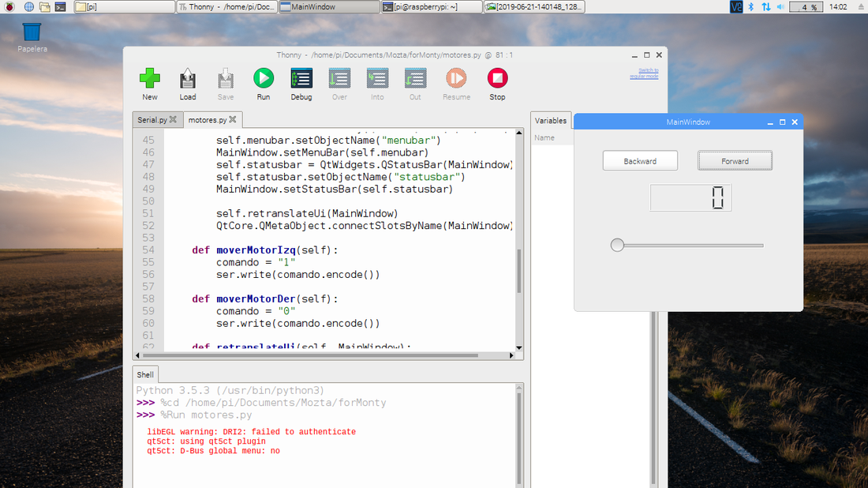
Task: Click the CPU usage monitor showing 4 %
Action: pyautogui.click(x=806, y=6)
